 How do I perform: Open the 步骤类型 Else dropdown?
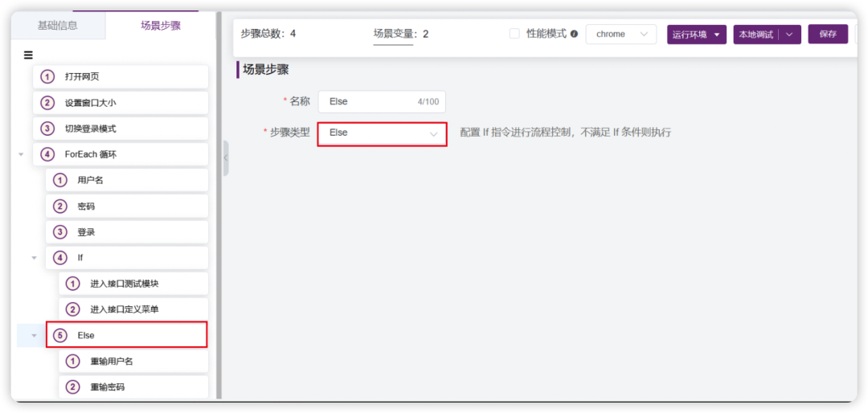(382, 133)
